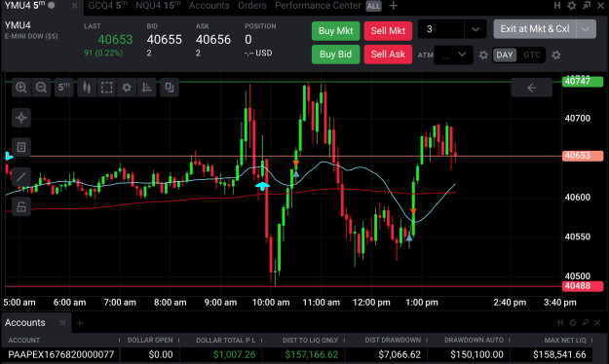The image size is (609, 364).
Task: Click Buy Bid button
Action: [x=335, y=55]
